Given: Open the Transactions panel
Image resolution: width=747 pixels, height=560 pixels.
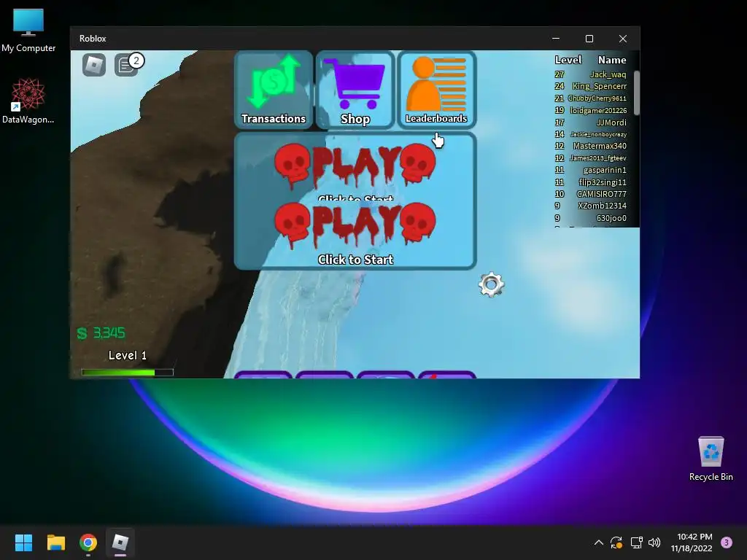Looking at the screenshot, I should coord(274,90).
